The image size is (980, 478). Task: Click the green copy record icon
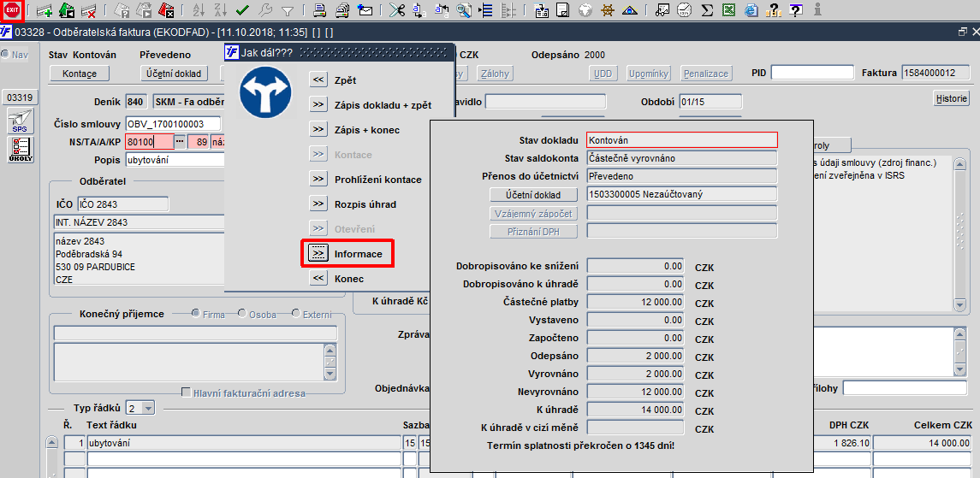67,10
